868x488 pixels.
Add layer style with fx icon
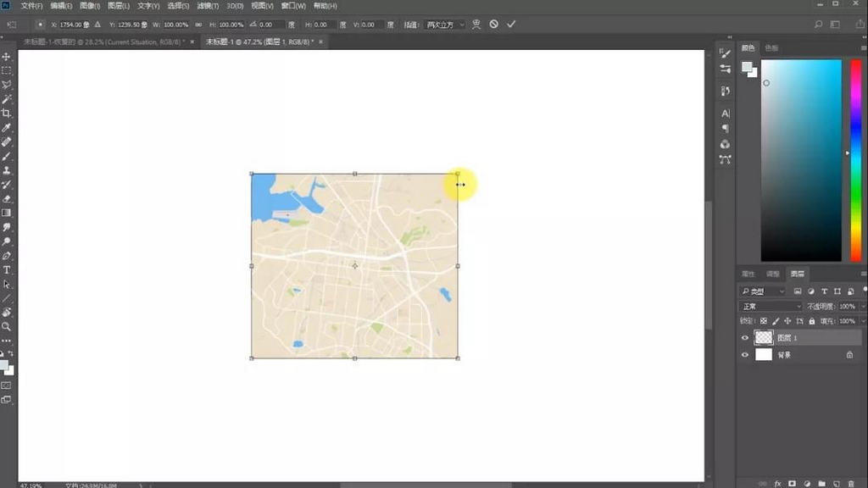(x=777, y=483)
